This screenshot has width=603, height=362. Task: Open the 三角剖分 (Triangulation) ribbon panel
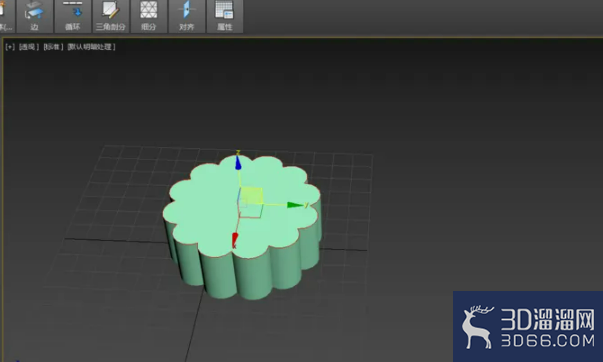tap(110, 16)
